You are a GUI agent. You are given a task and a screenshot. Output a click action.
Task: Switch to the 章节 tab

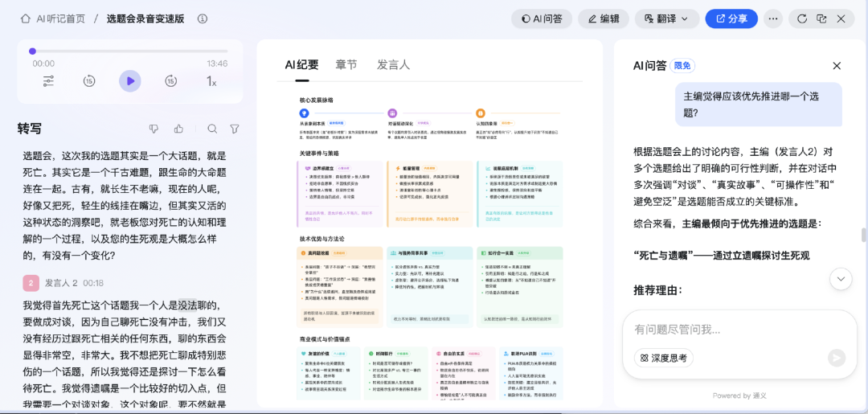pos(346,64)
